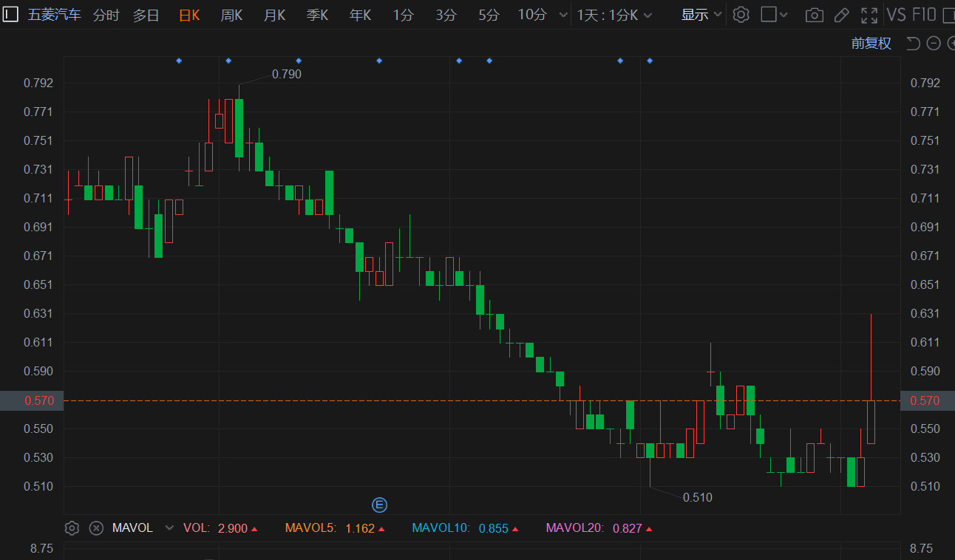Expand the 显示 dropdown menu

[701, 15]
